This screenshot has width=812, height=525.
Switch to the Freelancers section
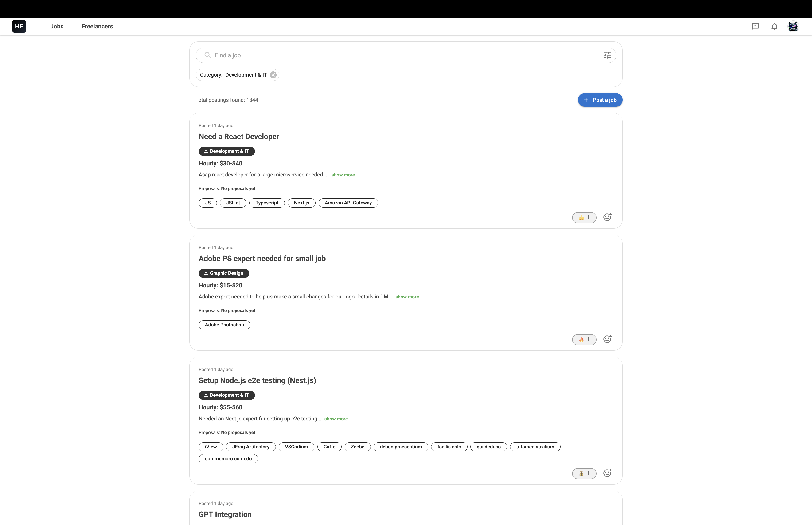pos(97,26)
